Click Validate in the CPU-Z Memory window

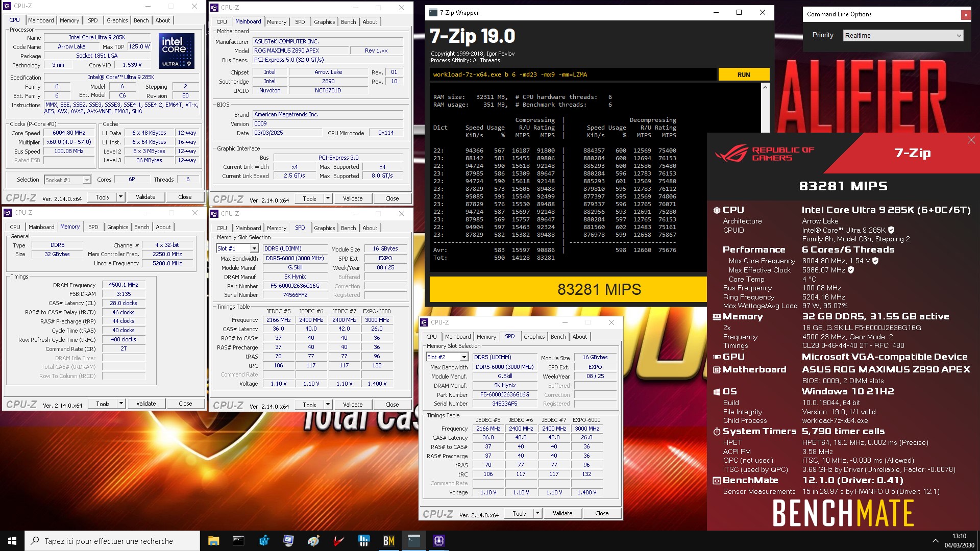click(146, 404)
